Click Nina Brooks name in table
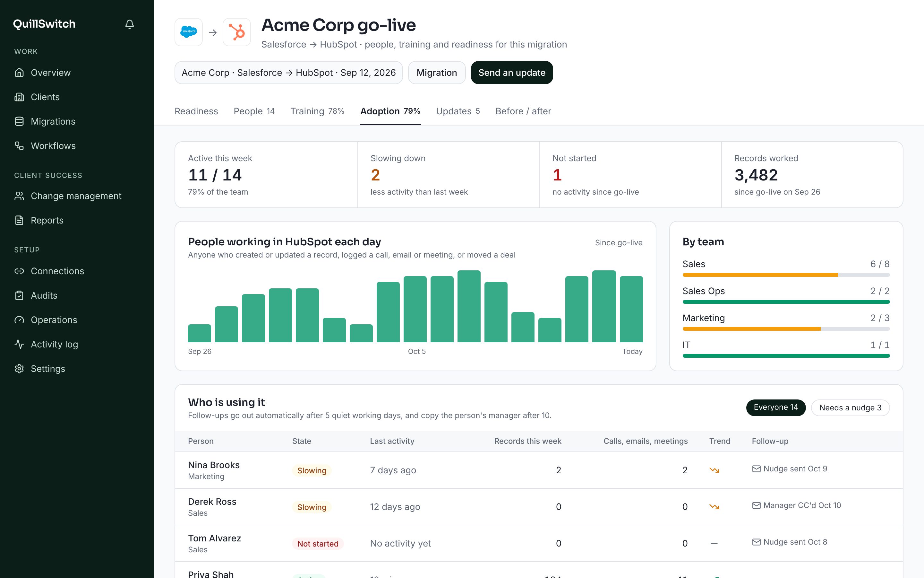Viewport: 924px width, 578px height. [214, 465]
